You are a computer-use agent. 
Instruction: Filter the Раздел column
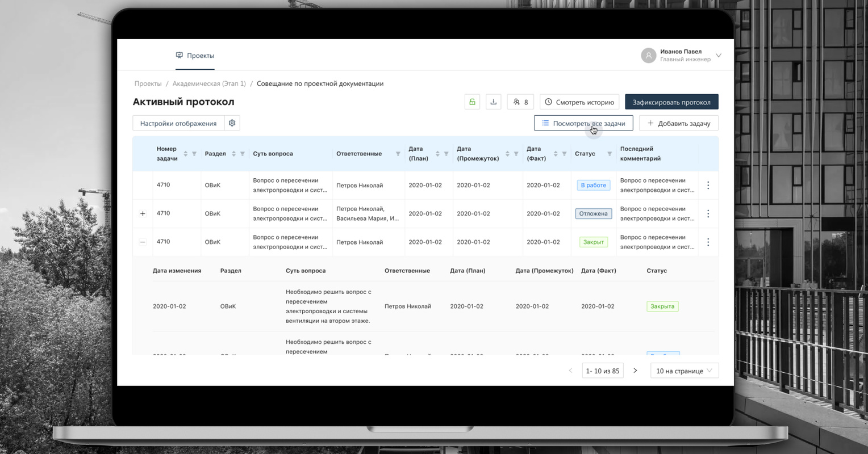point(243,154)
